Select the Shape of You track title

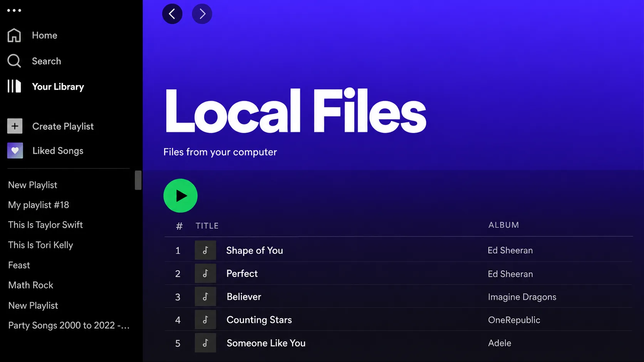255,250
